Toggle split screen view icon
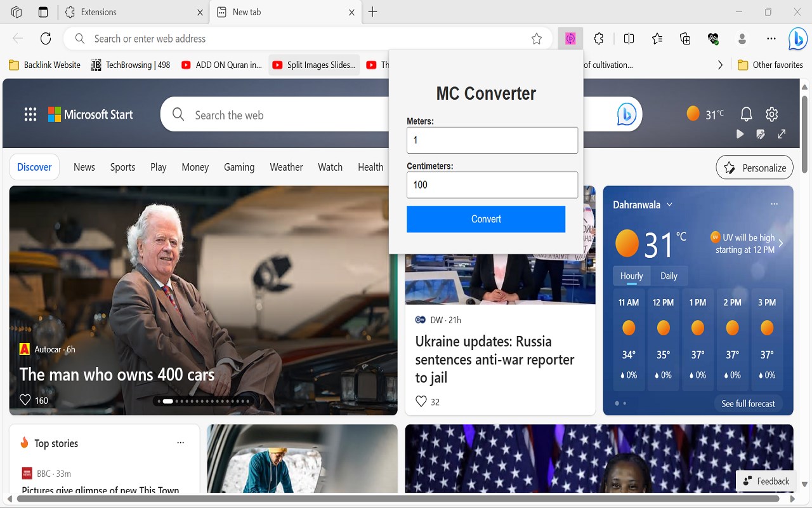This screenshot has width=812, height=508. point(629,39)
